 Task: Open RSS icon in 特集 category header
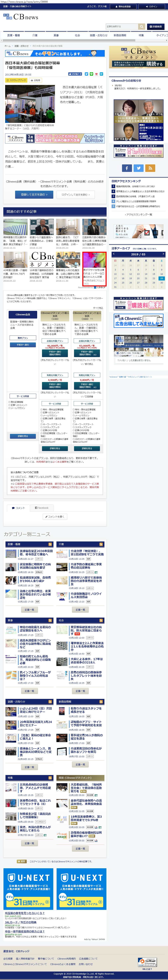pyautogui.click(x=50, y=778)
